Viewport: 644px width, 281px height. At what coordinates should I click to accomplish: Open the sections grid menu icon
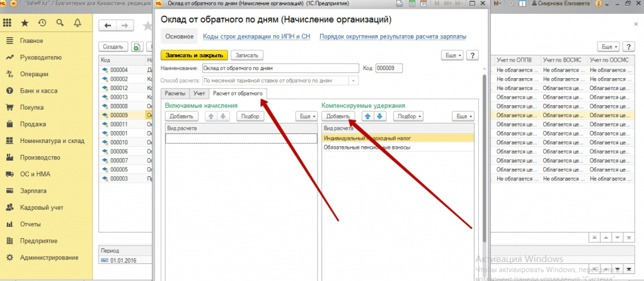pyautogui.click(x=8, y=23)
